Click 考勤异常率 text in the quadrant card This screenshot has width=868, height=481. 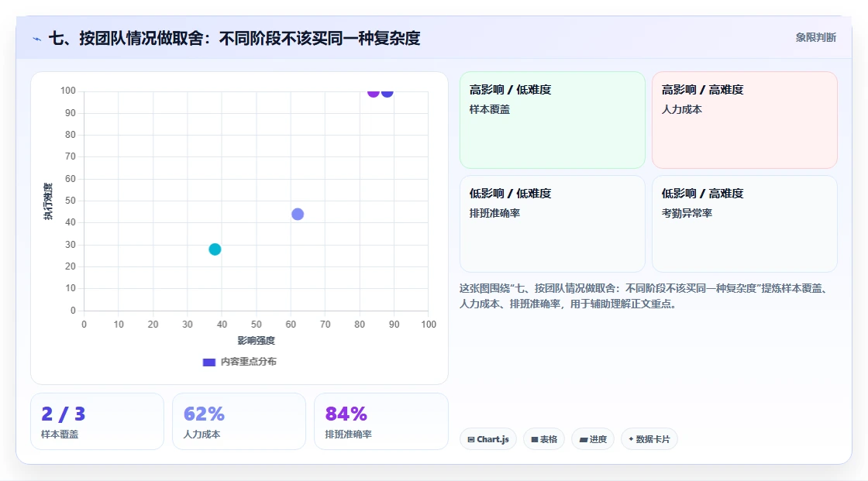click(687, 213)
